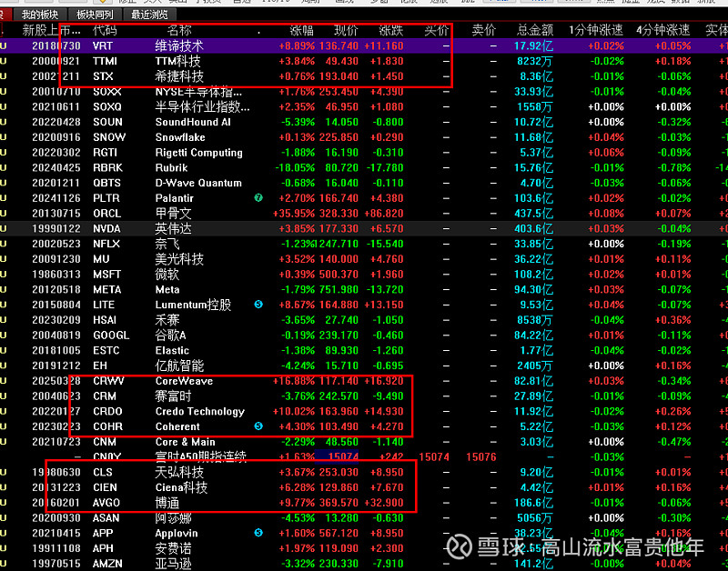Click the blue badge icon beside Coherent

pyautogui.click(x=258, y=426)
